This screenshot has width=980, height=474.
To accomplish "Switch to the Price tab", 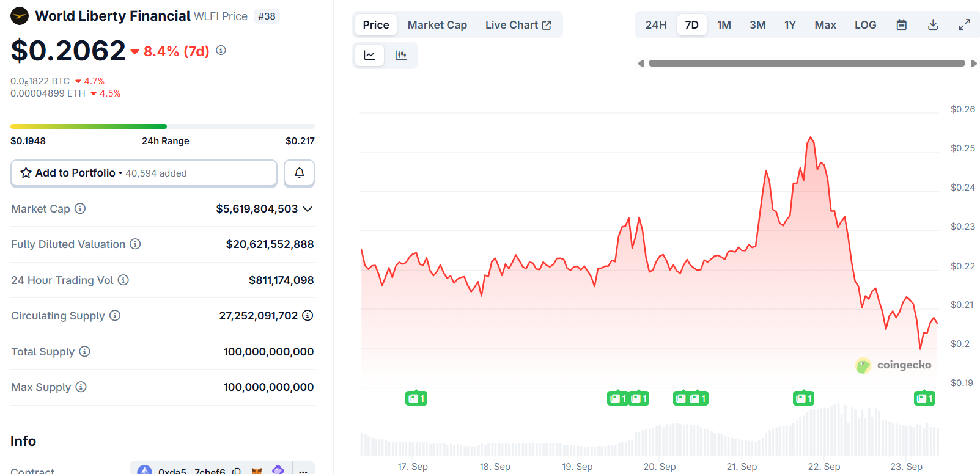I will click(376, 25).
